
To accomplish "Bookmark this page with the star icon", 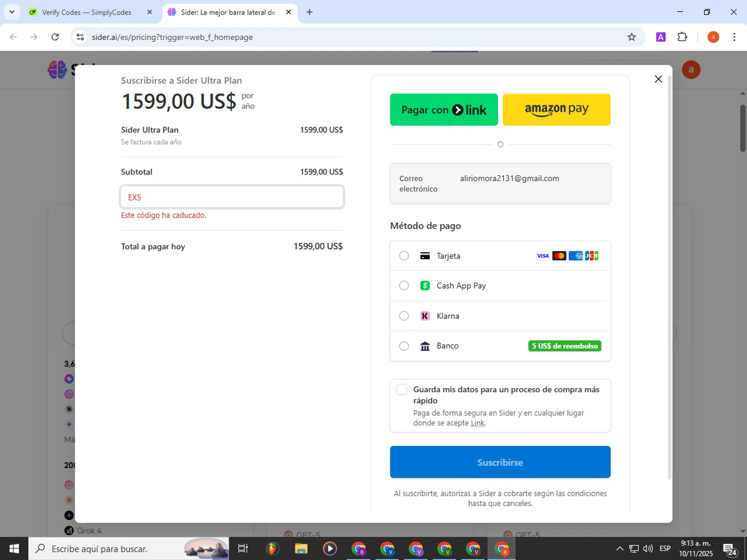I will [631, 37].
